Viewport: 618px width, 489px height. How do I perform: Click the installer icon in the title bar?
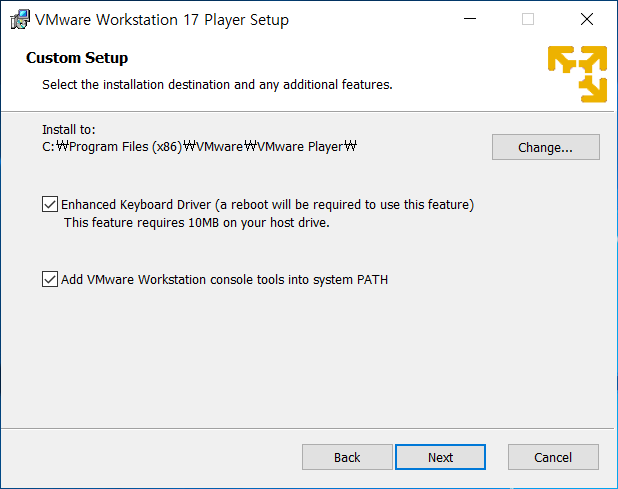tap(20, 19)
